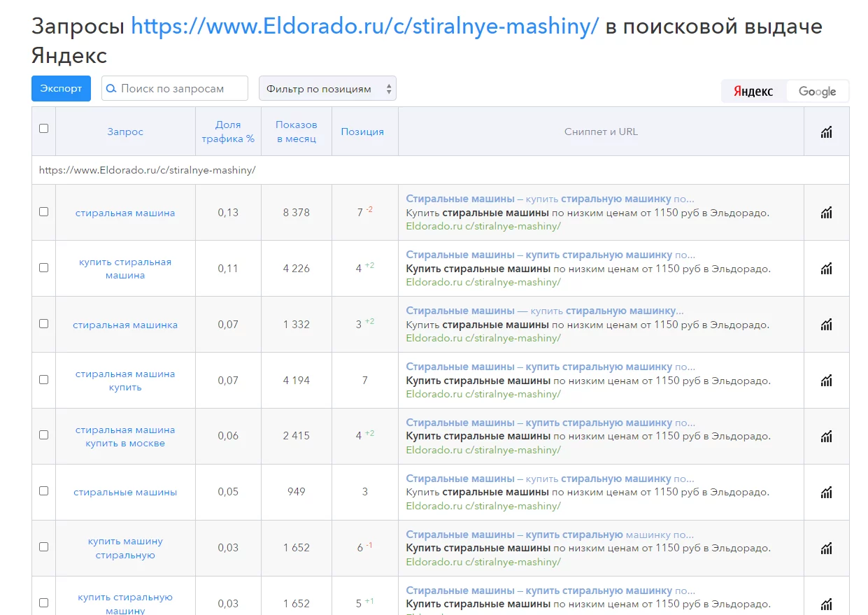Click the impressions value '949'
The image size is (868, 615).
click(297, 491)
